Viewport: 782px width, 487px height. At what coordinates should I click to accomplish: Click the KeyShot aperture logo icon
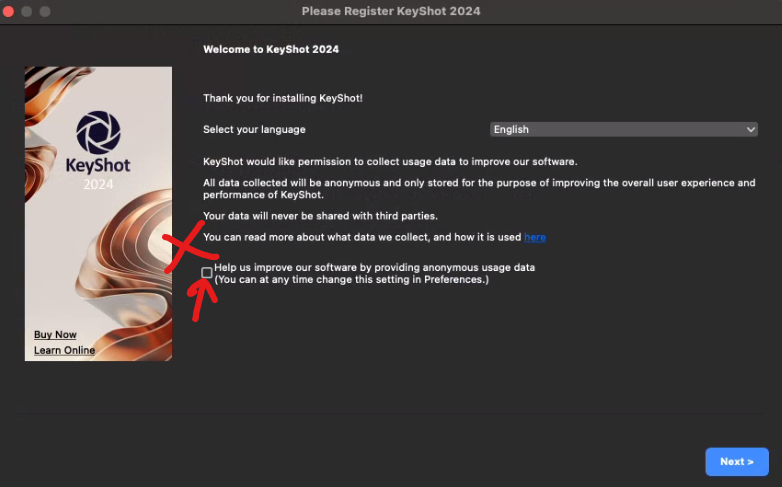98,132
